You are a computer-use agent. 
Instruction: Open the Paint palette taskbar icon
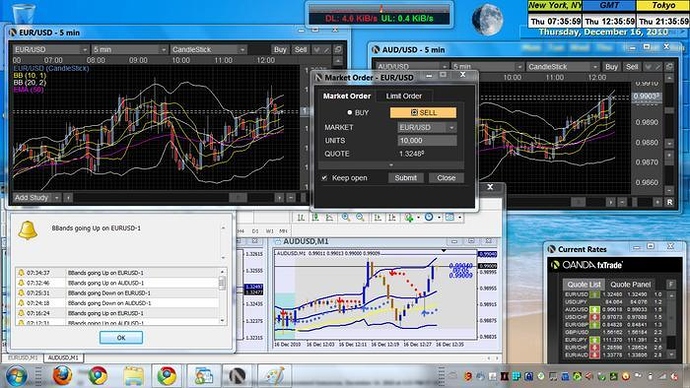click(274, 376)
